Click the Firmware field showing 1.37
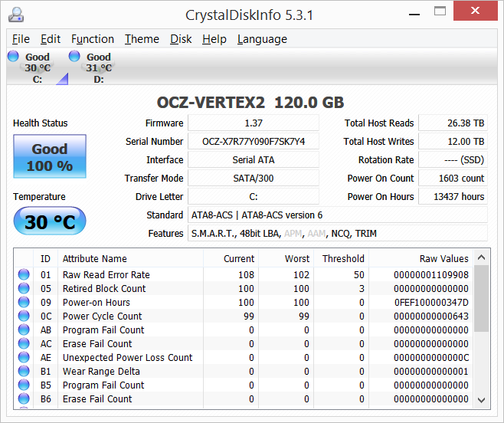This screenshot has height=423, width=504. coord(254,123)
